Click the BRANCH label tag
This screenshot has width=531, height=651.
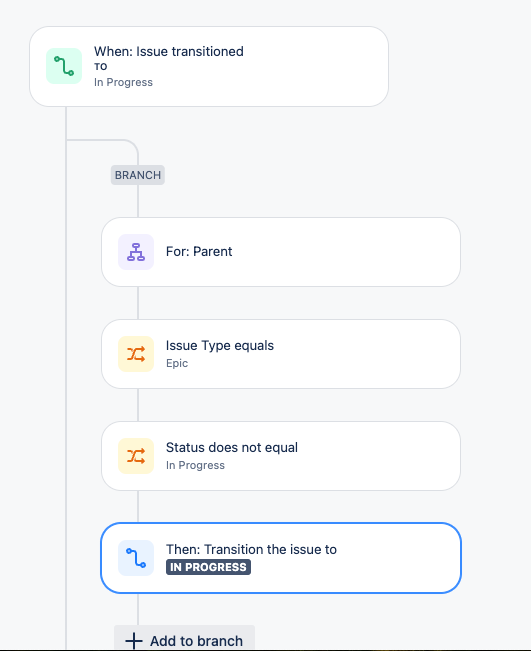click(x=138, y=175)
